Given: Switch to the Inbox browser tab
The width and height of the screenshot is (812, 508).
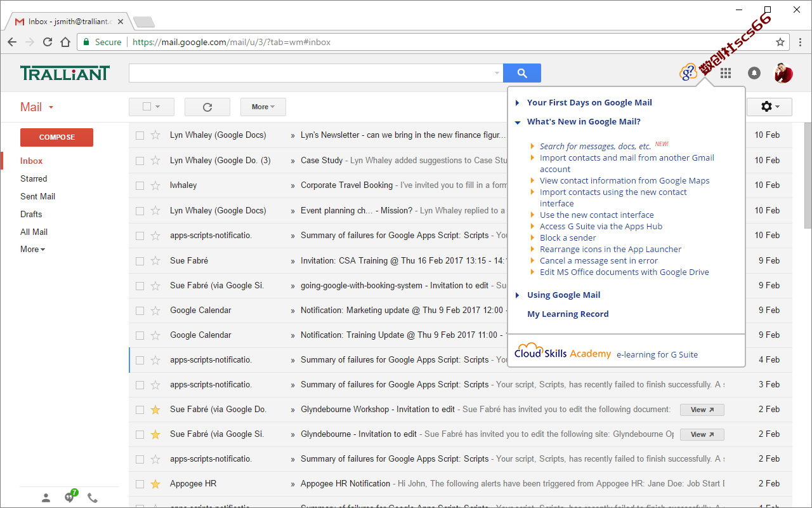Looking at the screenshot, I should [69, 22].
